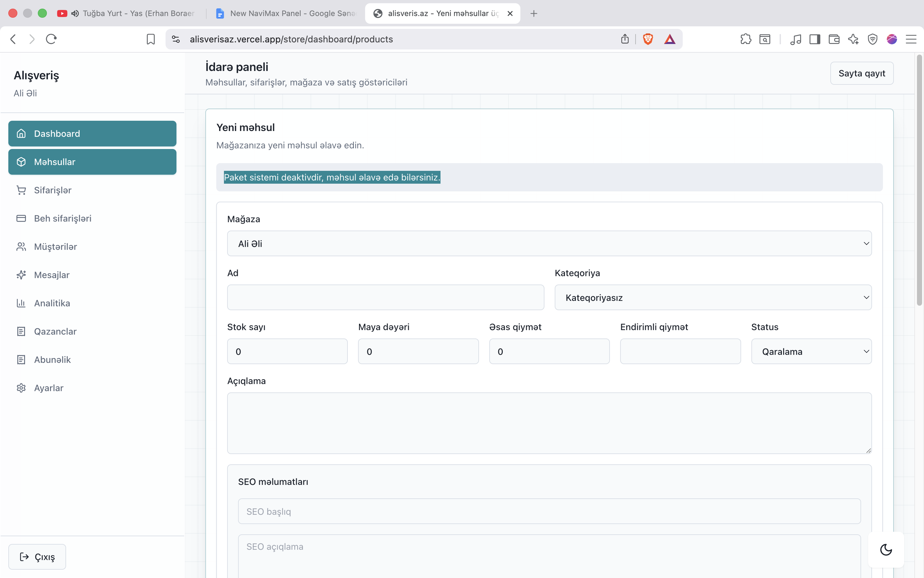This screenshot has width=924, height=578.
Task: Click the Sifarişlər cart icon
Action: [x=21, y=190]
